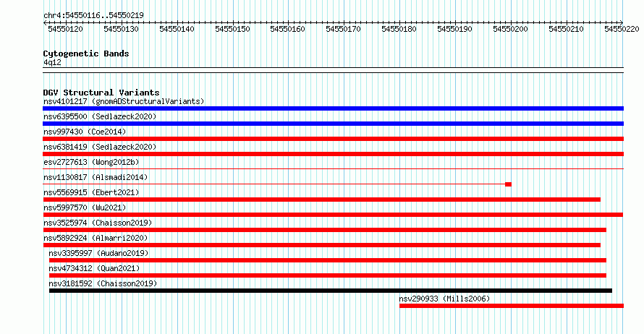Click the blue nsv6395500 variant bar
This screenshot has width=644, height=334.
pos(333,124)
